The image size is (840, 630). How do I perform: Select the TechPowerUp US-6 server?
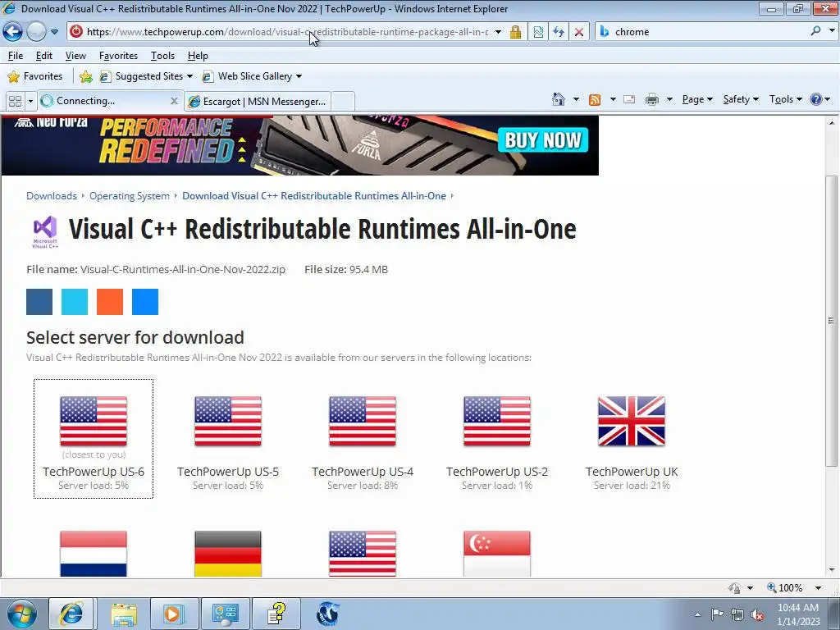[x=94, y=439]
